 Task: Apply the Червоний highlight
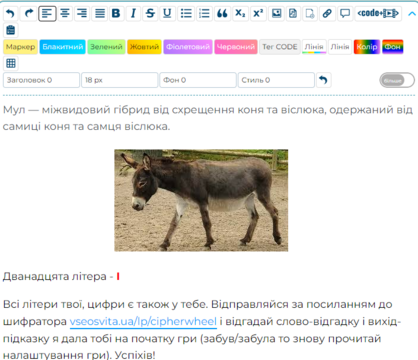236,47
